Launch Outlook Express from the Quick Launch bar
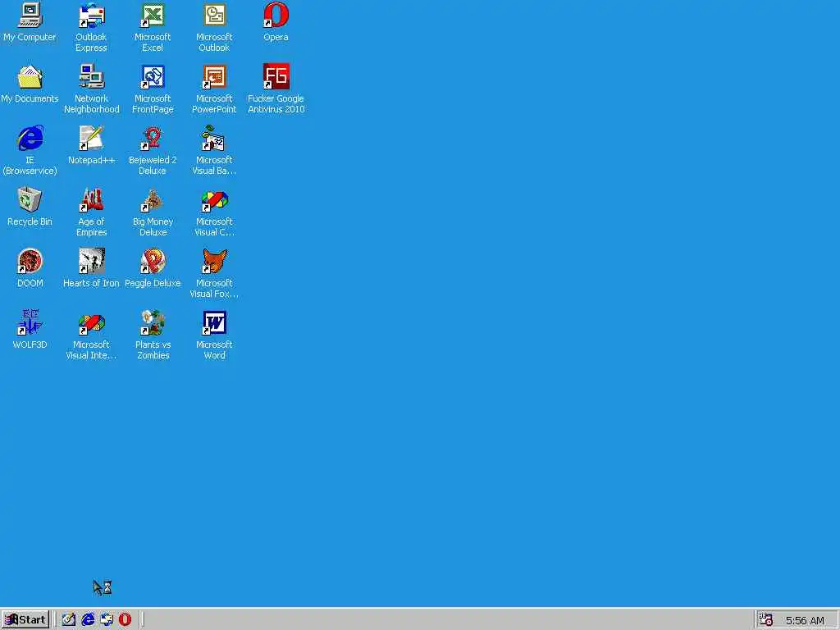840x630 pixels. pyautogui.click(x=106, y=620)
